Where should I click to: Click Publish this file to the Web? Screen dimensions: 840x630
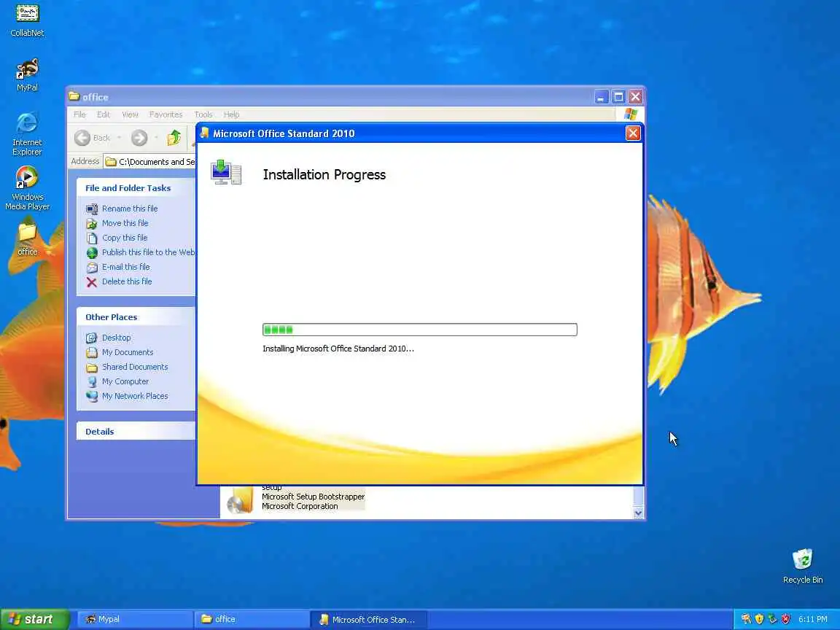[x=149, y=252]
